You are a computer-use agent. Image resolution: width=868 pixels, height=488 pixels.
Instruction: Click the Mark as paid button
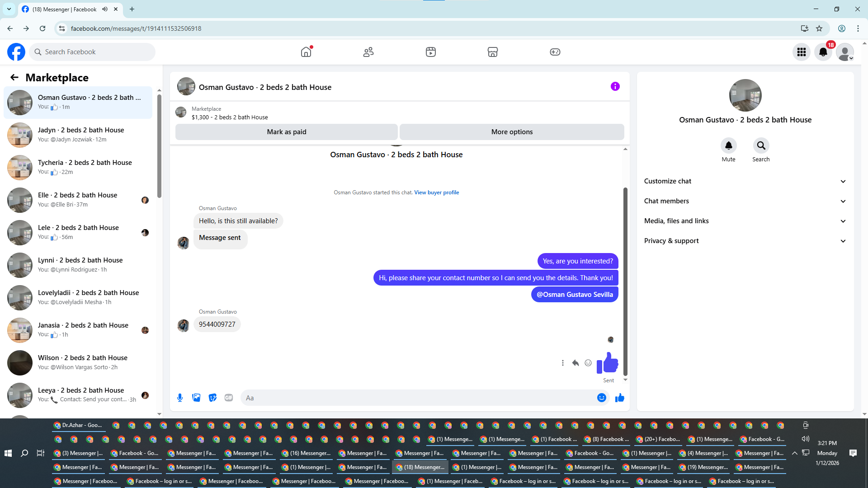point(286,132)
